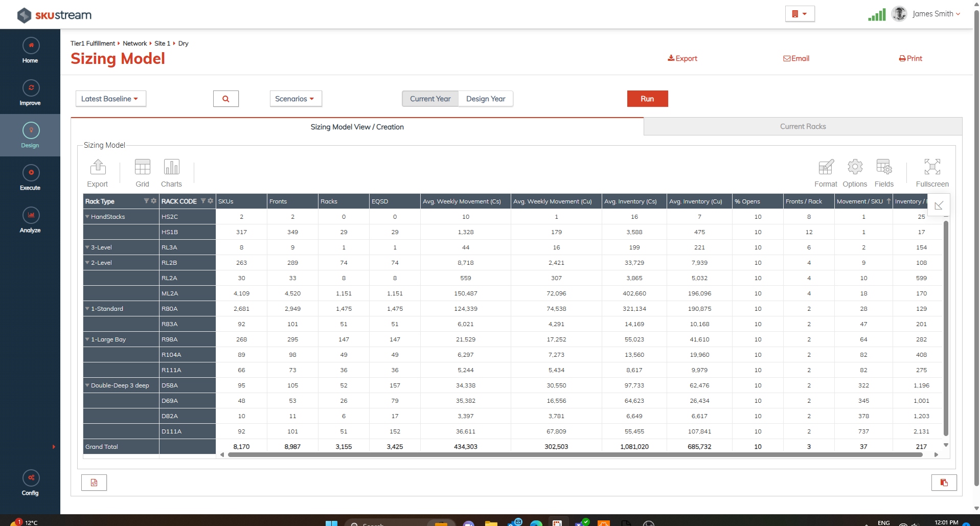Viewport: 980px width, 526px height.
Task: Click the RACK CODE filter funnel icon
Action: pos(203,201)
